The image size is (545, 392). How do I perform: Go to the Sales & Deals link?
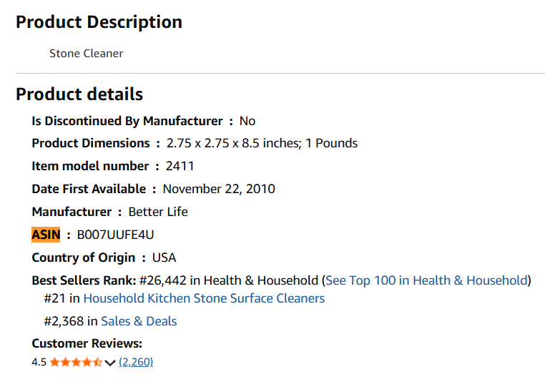(x=139, y=321)
